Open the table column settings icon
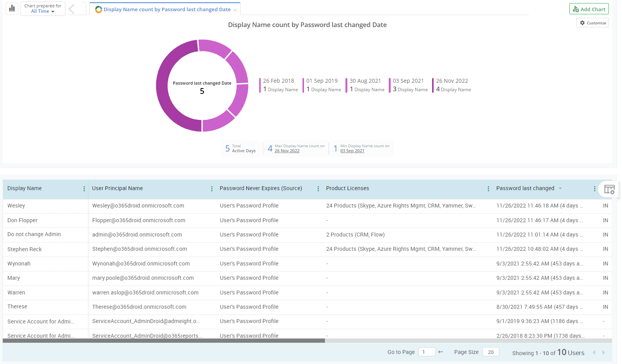622x364 pixels. (x=609, y=189)
